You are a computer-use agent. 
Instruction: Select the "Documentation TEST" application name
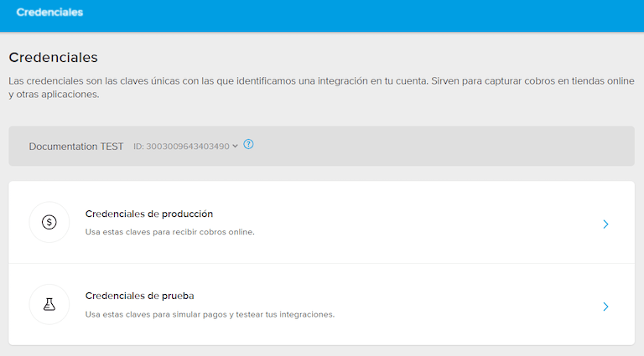75,147
